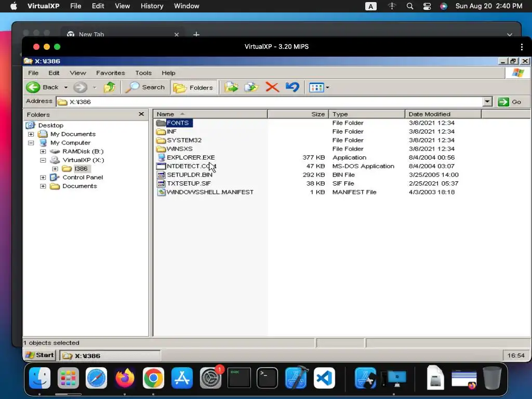Click the NTDETECT.COM file icon
Viewport: 532px width, 399px height.
[161, 166]
